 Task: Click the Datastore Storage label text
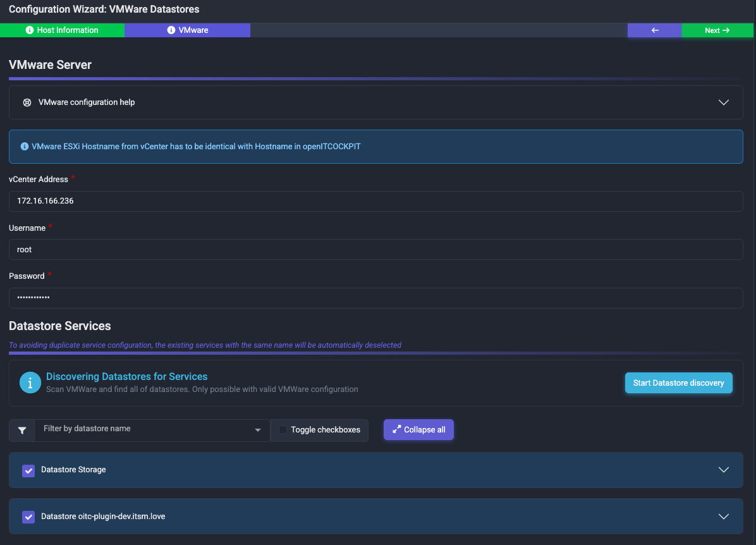(73, 470)
